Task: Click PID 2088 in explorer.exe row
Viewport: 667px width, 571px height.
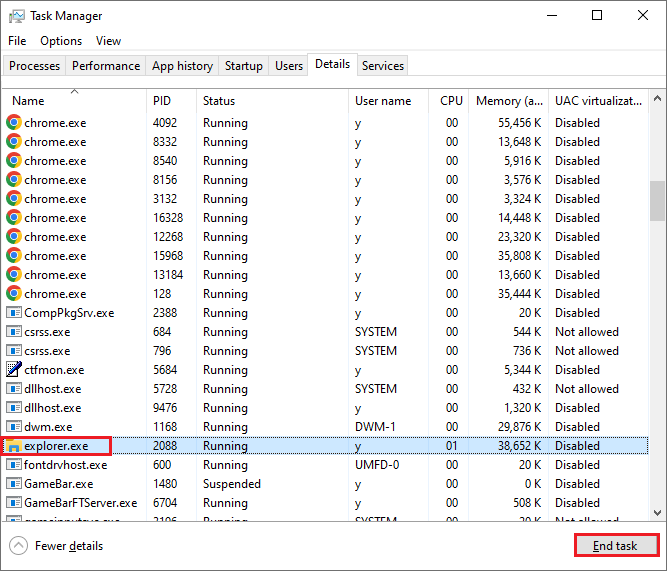Action: [165, 446]
